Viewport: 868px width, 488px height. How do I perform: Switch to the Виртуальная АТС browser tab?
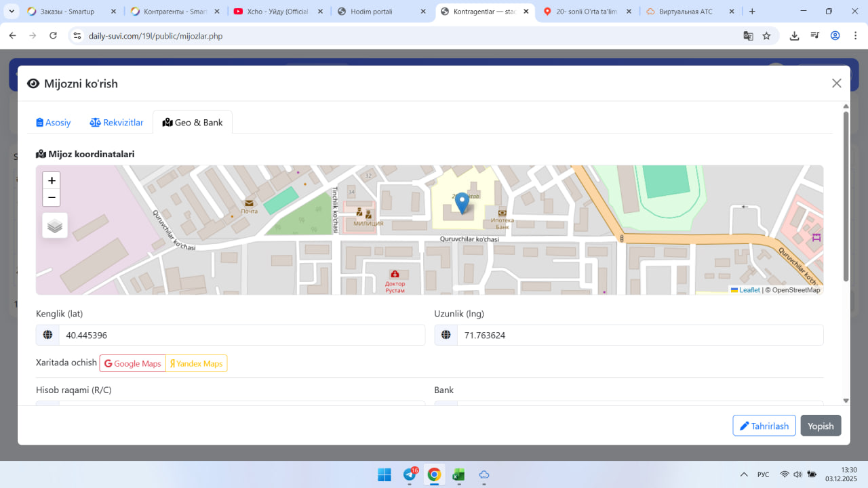coord(690,12)
